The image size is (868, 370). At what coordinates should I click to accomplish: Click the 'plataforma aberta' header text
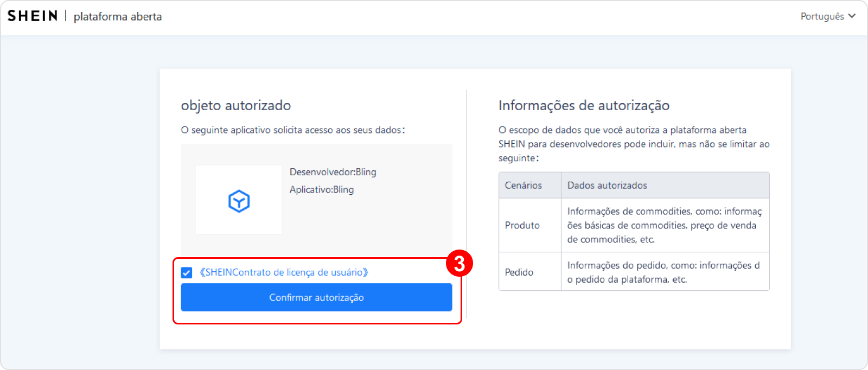[x=118, y=17]
